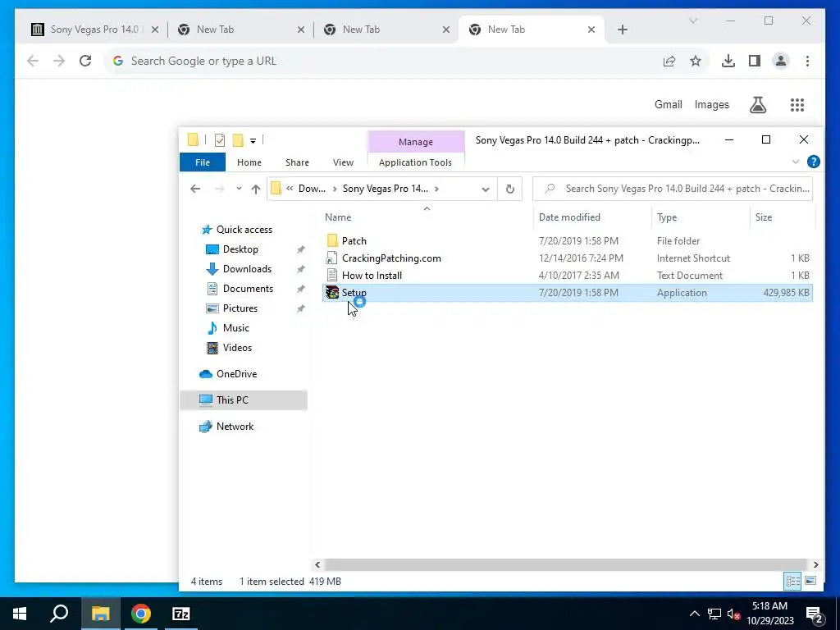
Task: Open Chrome three-dot menu
Action: (x=807, y=61)
